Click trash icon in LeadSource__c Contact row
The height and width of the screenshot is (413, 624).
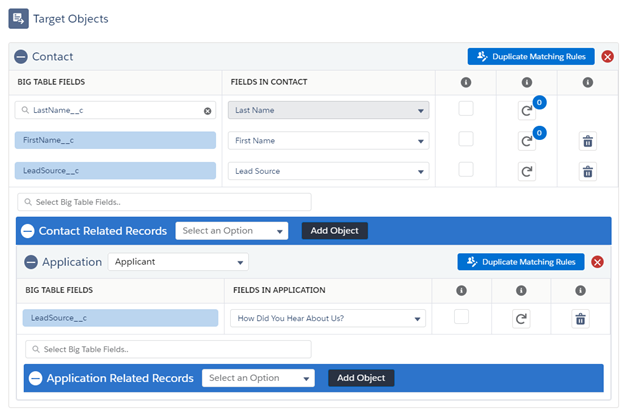pyautogui.click(x=587, y=171)
